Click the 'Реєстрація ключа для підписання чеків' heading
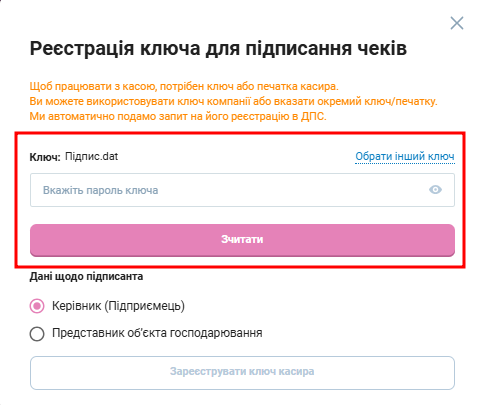 pyautogui.click(x=218, y=49)
